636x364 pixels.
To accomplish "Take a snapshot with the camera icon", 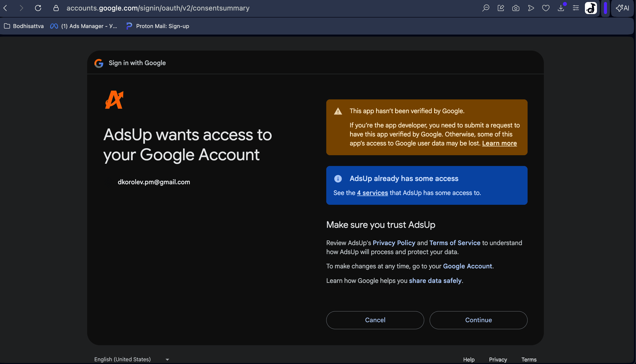I will pos(516,8).
